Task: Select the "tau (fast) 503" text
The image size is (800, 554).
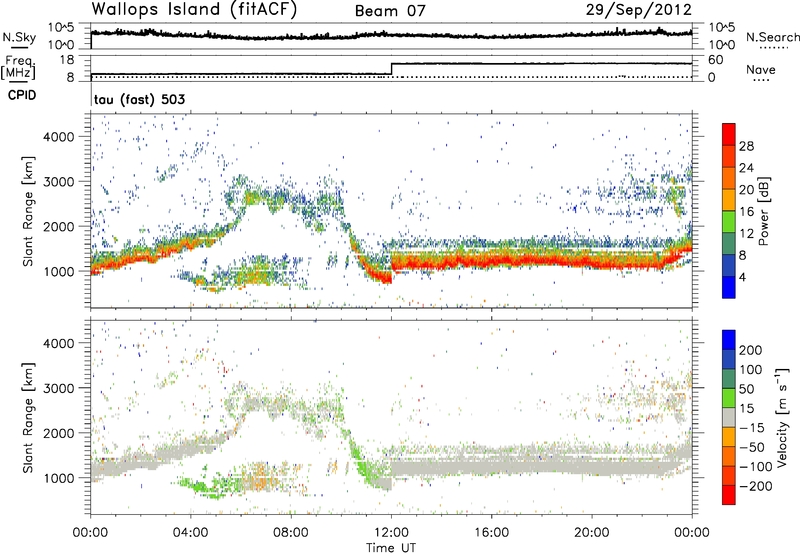Action: 139,99
